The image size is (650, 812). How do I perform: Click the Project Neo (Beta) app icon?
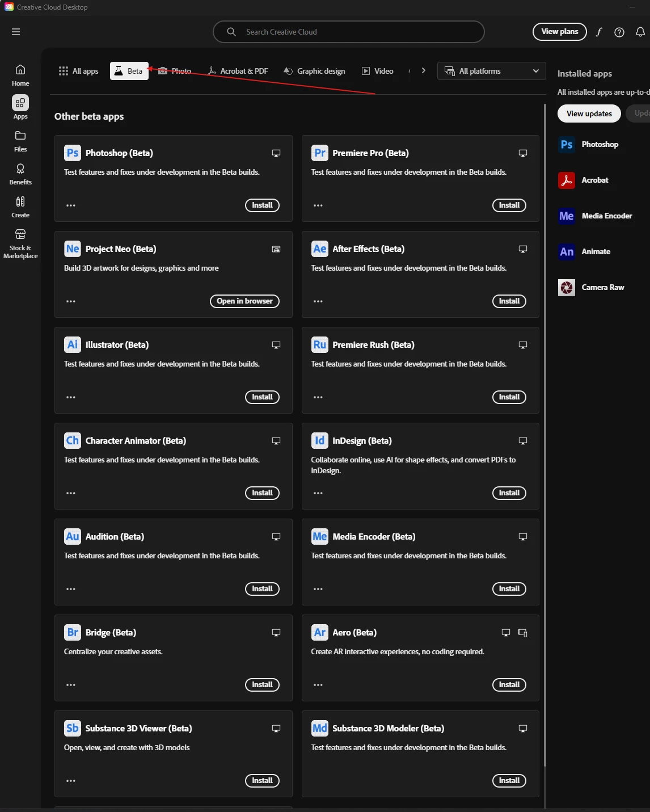point(73,249)
